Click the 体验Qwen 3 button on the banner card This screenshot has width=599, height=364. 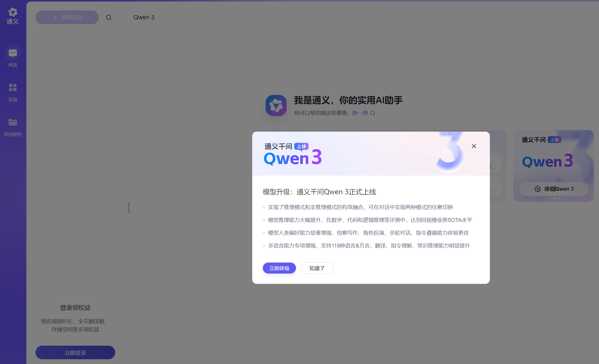(554, 189)
